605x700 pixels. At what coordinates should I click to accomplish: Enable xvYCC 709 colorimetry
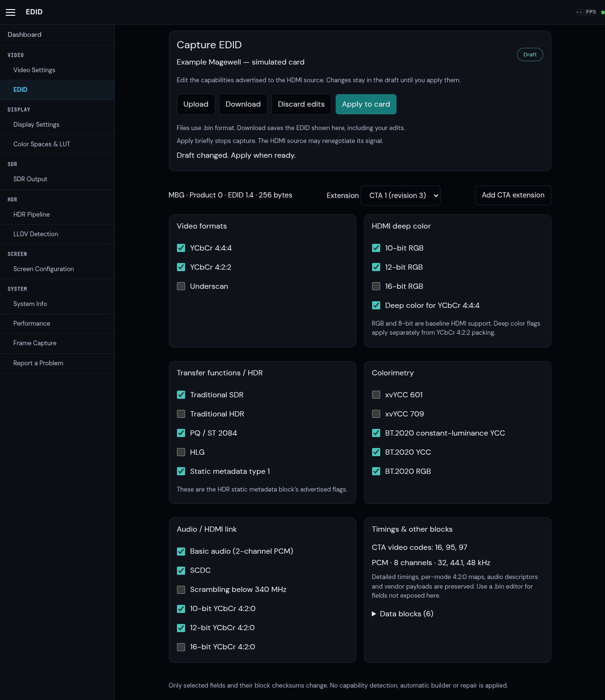[376, 414]
